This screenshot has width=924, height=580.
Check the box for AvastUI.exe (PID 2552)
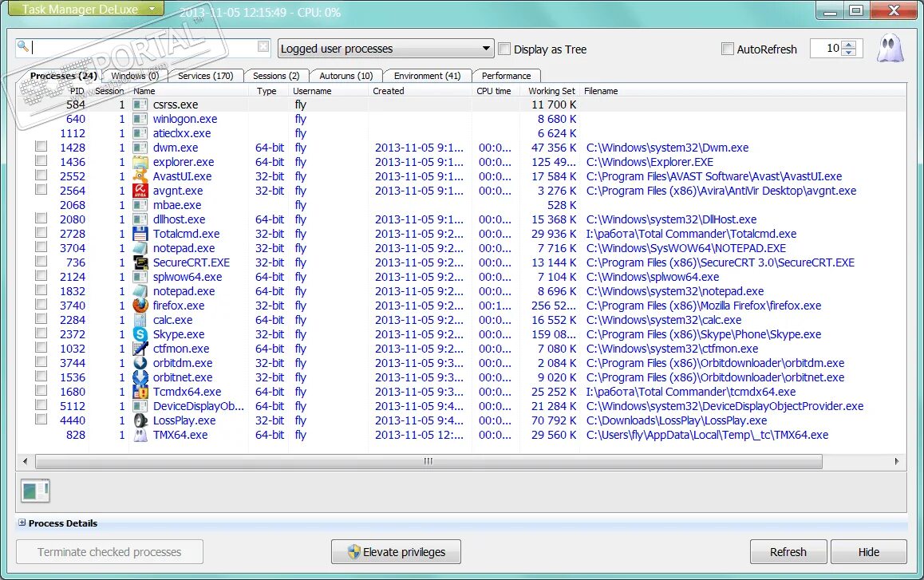click(x=41, y=175)
